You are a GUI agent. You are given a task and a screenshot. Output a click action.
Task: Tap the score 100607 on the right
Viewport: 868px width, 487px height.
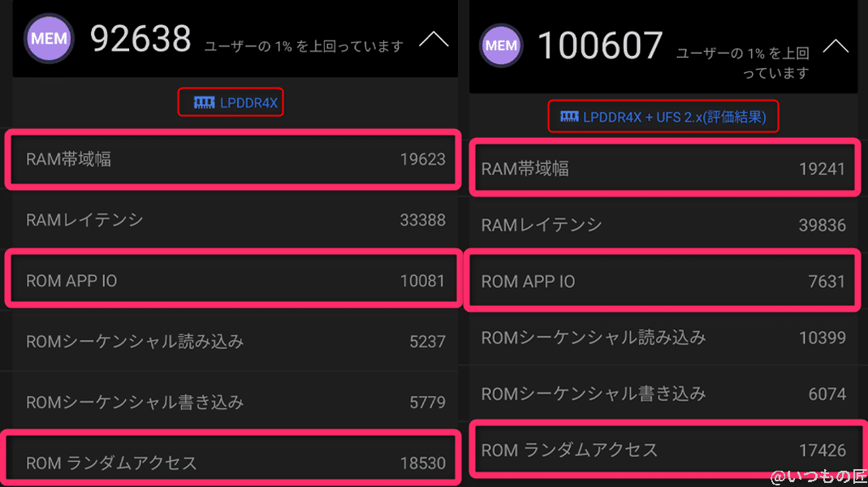[600, 46]
